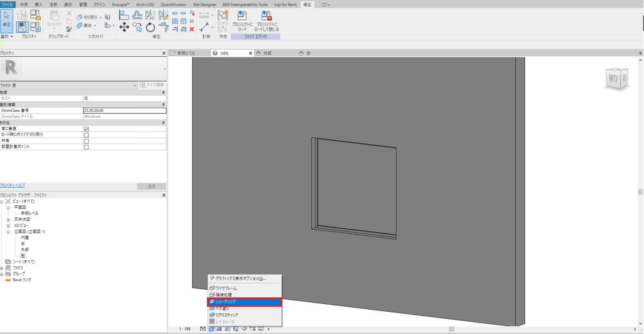Select the Rotate tool in the ribbon

pos(150,28)
